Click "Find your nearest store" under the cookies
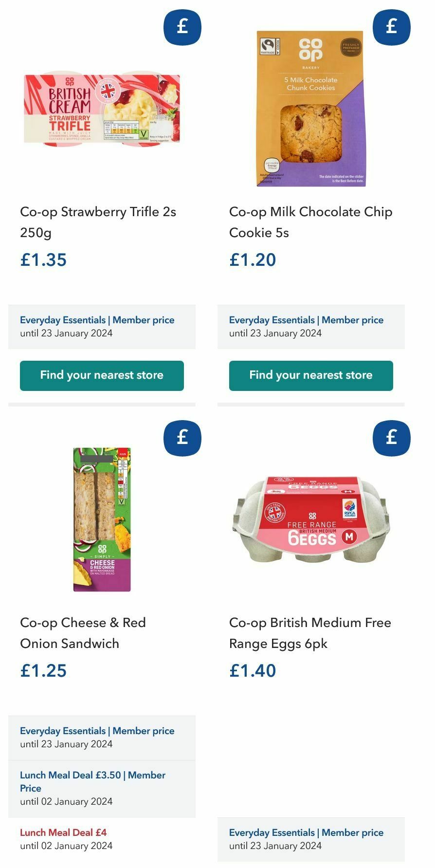The height and width of the screenshot is (868, 435). click(x=311, y=375)
